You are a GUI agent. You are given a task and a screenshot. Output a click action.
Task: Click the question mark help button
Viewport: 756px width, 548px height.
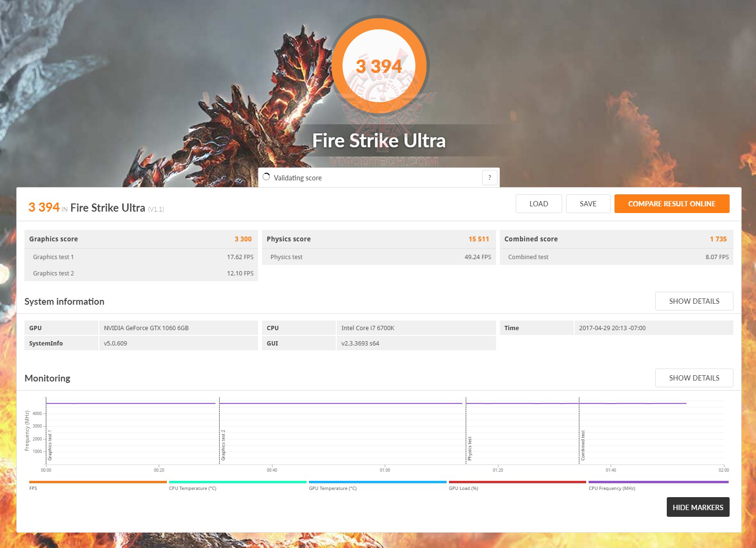[489, 178]
